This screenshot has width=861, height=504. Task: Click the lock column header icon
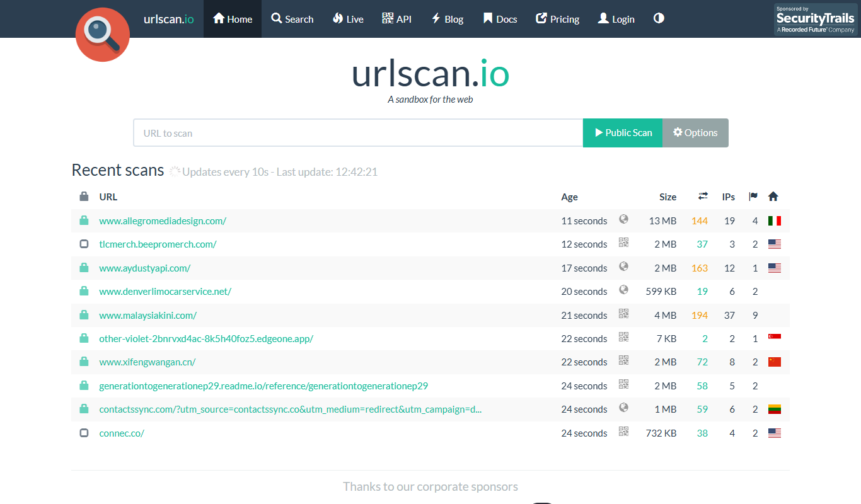click(x=84, y=197)
